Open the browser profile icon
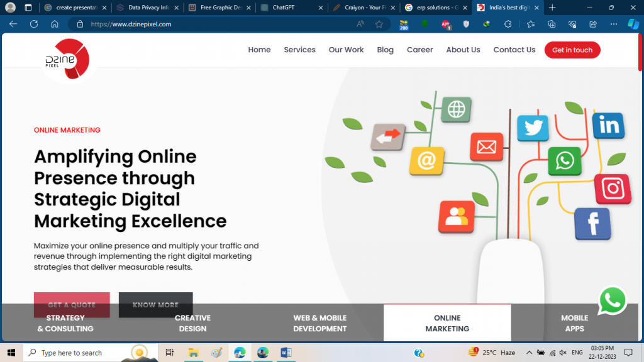The width and height of the screenshot is (644, 362). (x=10, y=8)
